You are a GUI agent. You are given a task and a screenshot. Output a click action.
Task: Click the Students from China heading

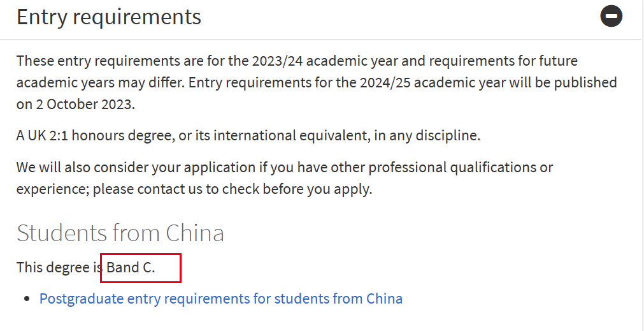[120, 233]
